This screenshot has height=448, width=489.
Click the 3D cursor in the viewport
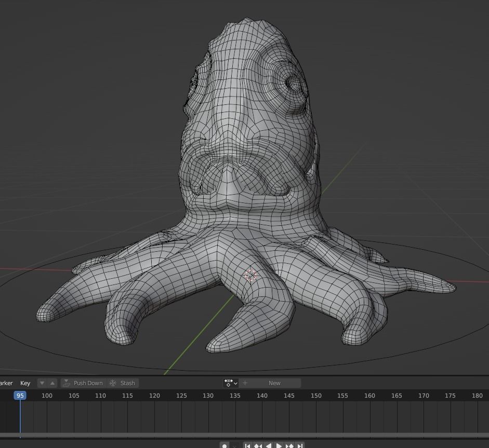[x=251, y=276]
